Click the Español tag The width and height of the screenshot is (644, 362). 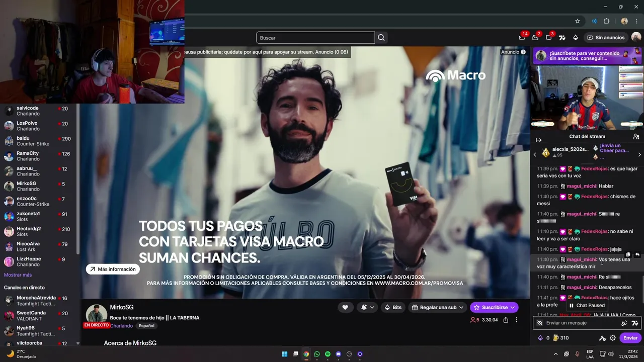pyautogui.click(x=146, y=326)
